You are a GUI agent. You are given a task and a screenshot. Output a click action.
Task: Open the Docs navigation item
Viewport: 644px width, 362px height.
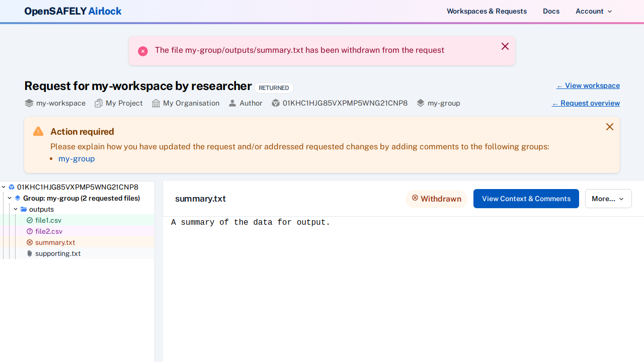[551, 11]
